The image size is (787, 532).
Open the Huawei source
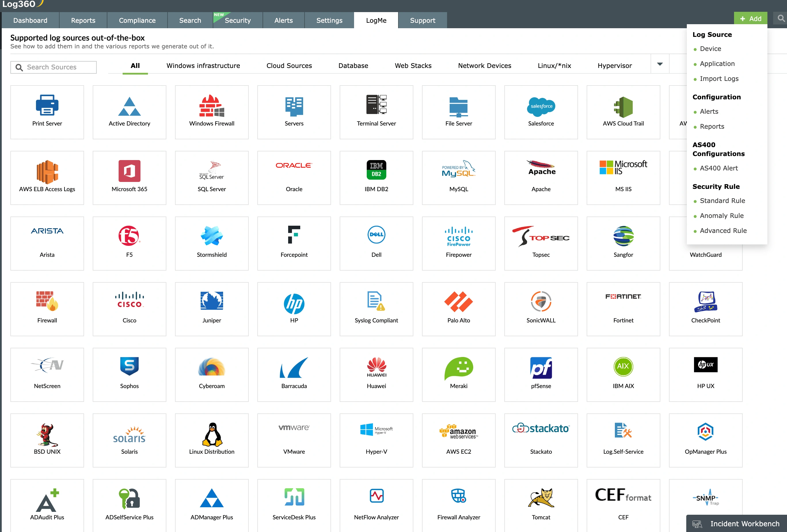(376, 375)
